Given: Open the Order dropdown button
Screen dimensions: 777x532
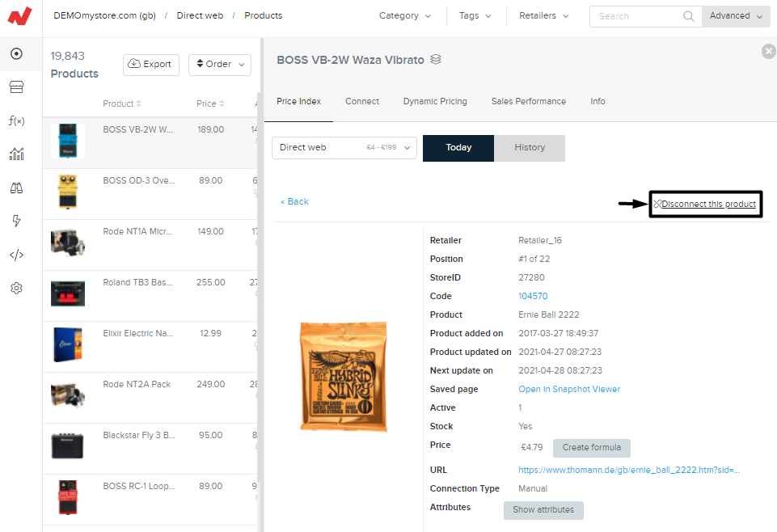Looking at the screenshot, I should pyautogui.click(x=219, y=65).
